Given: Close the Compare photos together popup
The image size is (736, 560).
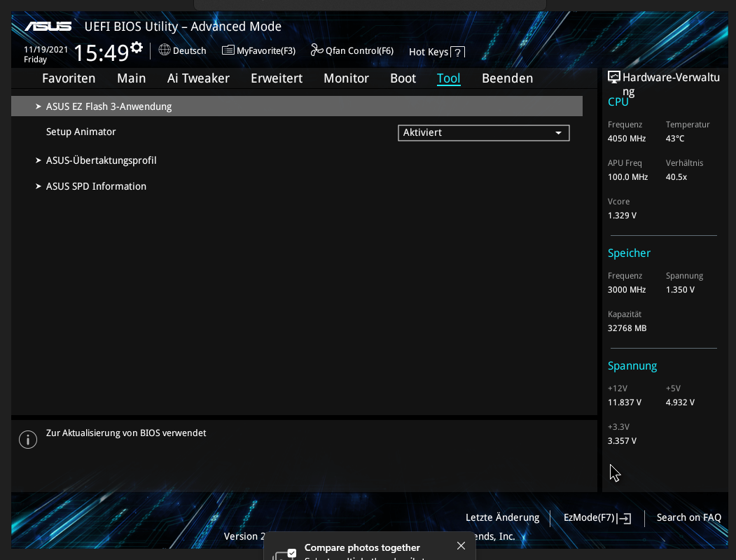Looking at the screenshot, I should (461, 545).
